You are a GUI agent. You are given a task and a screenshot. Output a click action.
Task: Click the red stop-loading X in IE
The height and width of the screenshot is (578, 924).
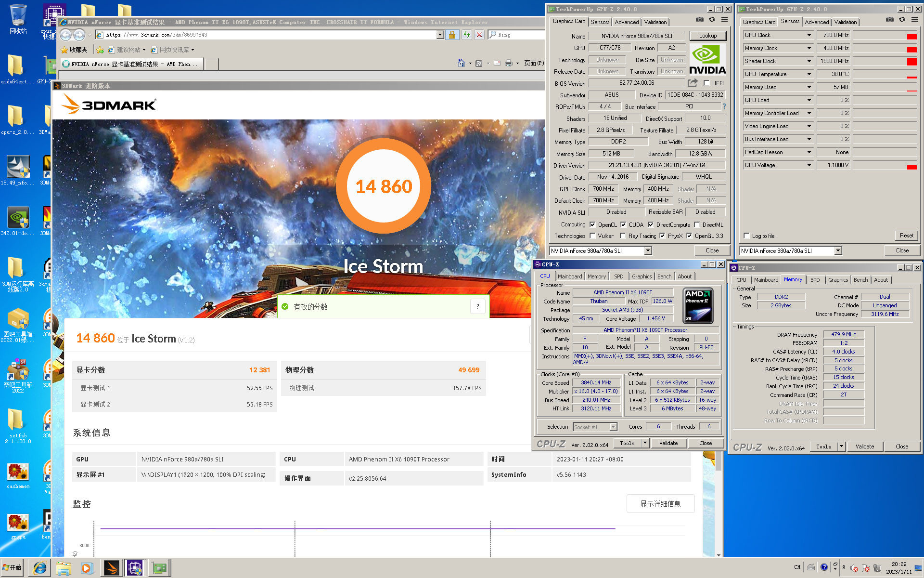[479, 35]
